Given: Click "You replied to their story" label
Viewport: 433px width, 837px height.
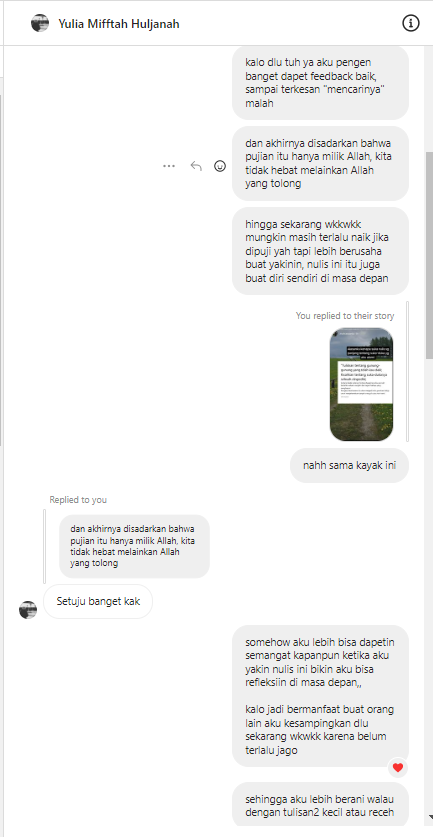Looking at the screenshot, I should (345, 315).
